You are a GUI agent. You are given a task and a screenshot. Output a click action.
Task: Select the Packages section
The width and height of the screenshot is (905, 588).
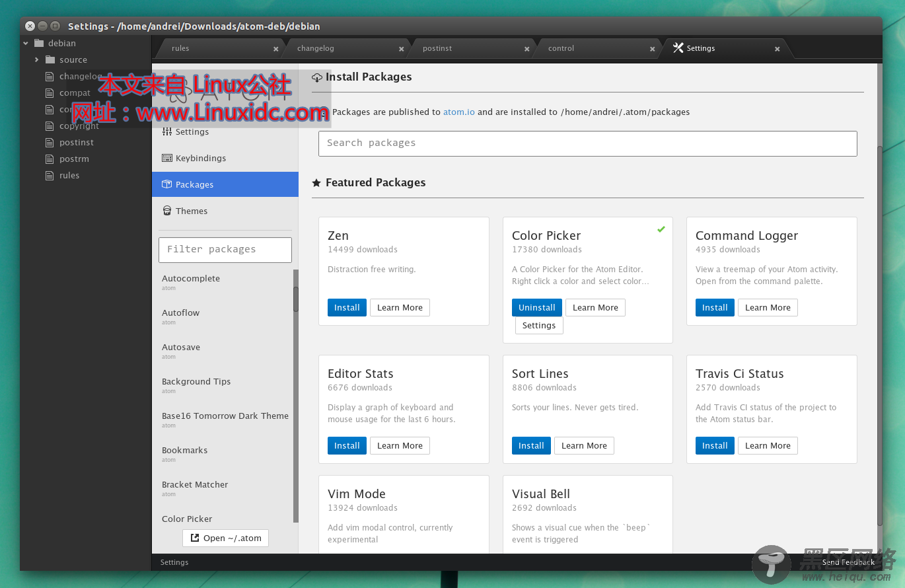[225, 185]
